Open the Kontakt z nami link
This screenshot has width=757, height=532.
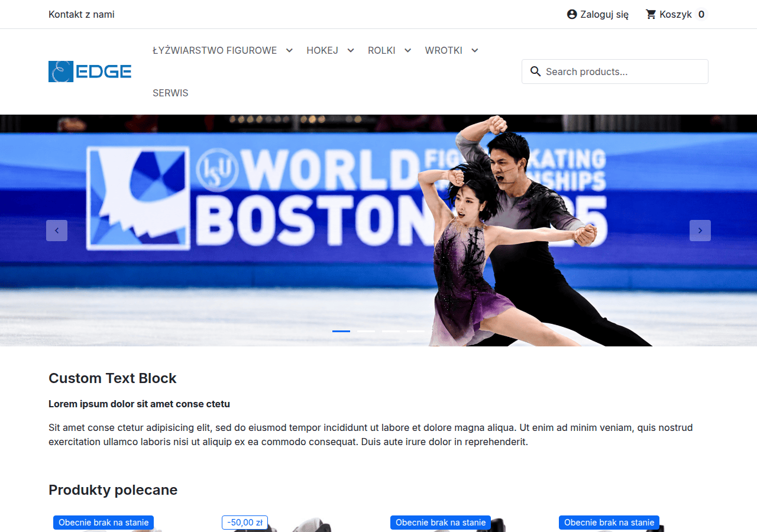pos(82,14)
